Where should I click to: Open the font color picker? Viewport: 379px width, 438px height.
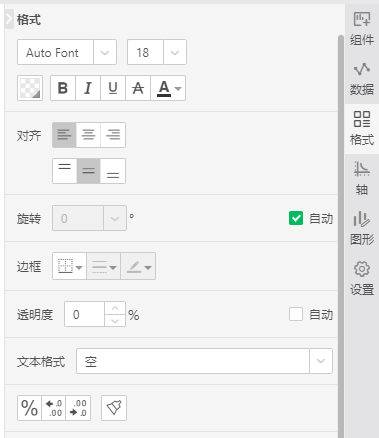point(168,88)
